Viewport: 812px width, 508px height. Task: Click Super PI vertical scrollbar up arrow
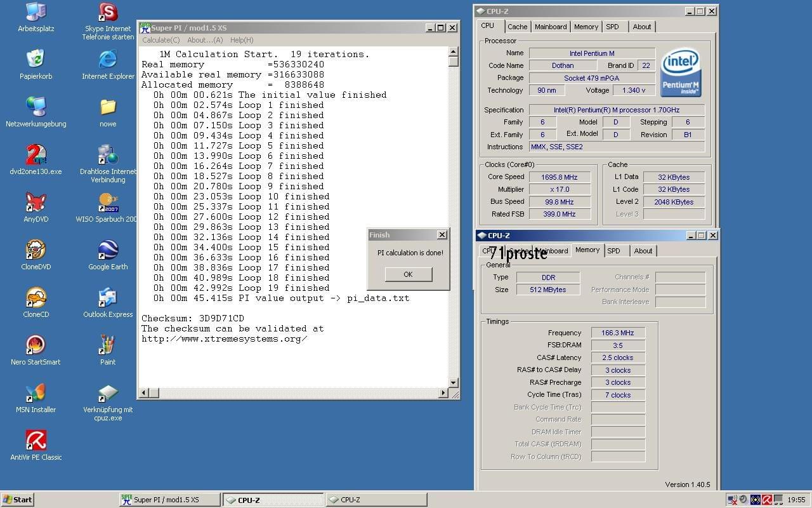[453, 51]
